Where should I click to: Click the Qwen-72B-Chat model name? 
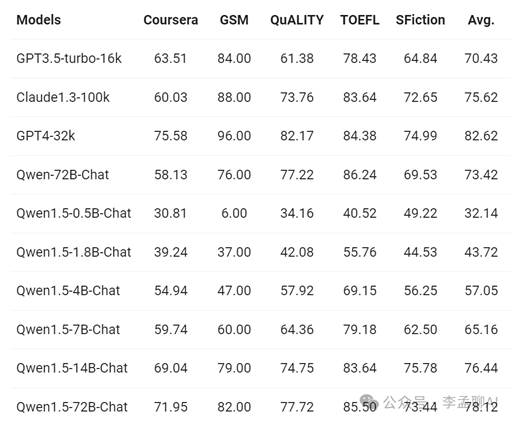[63, 175]
